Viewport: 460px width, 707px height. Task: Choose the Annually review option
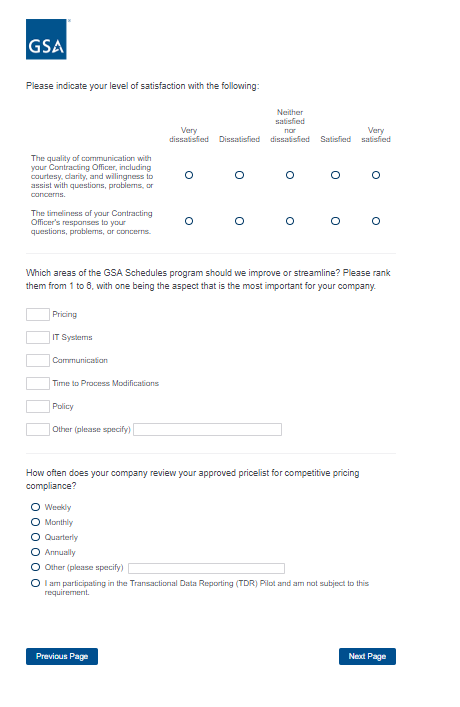tap(35, 552)
